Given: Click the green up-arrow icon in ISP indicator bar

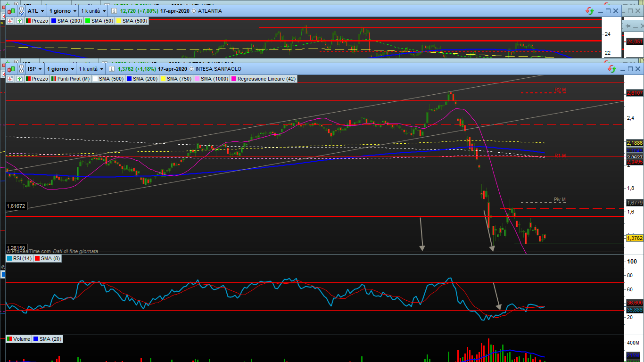Looking at the screenshot, I should [19, 79].
